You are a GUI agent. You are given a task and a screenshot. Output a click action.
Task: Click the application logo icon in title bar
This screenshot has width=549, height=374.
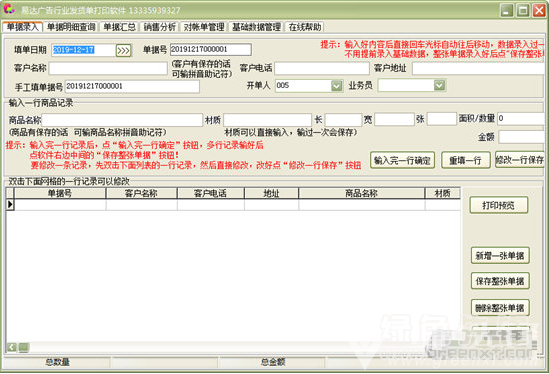coord(9,9)
